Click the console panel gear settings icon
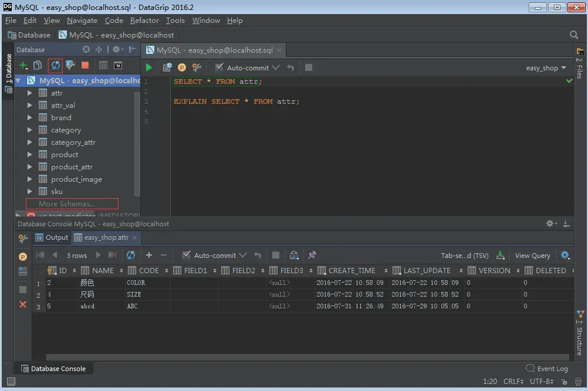Image resolution: width=588 pixels, height=391 pixels. click(551, 223)
